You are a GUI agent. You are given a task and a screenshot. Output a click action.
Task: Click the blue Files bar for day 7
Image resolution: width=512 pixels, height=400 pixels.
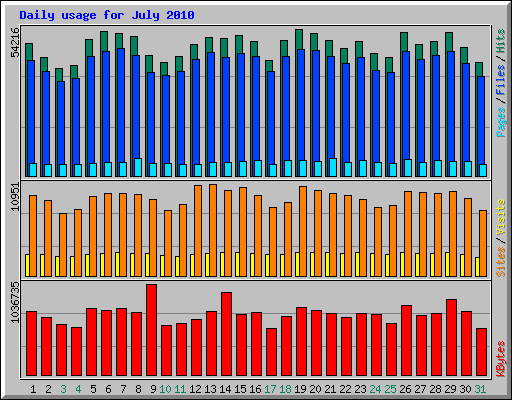121,105
